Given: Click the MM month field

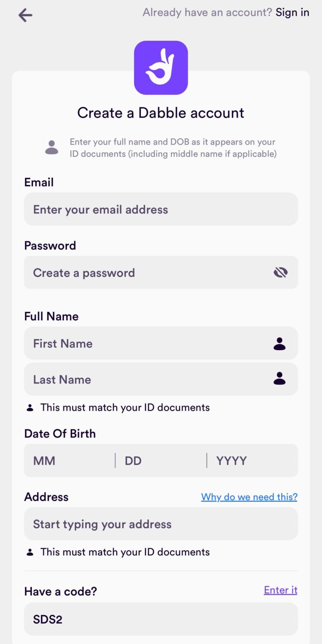Looking at the screenshot, I should pos(69,461).
